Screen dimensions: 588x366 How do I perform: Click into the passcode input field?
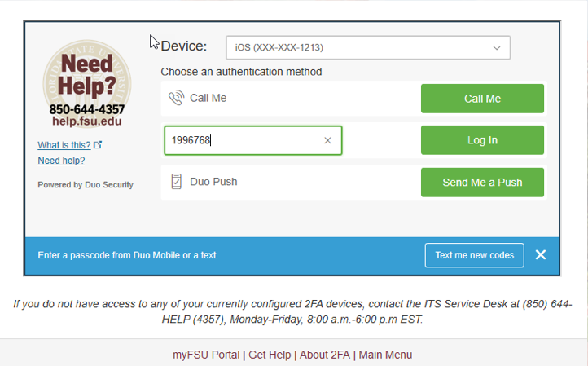pyautogui.click(x=244, y=140)
